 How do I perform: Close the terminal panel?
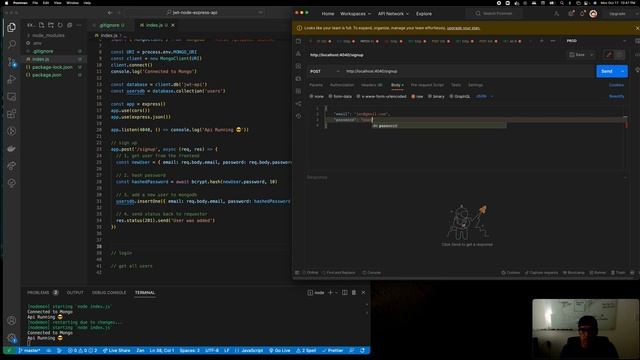pos(363,293)
